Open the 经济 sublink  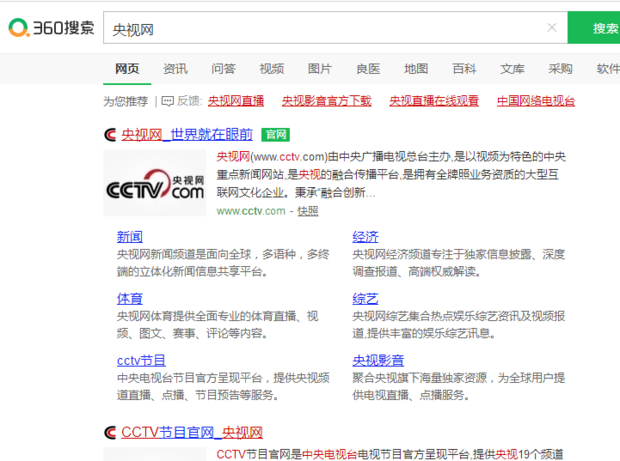365,237
